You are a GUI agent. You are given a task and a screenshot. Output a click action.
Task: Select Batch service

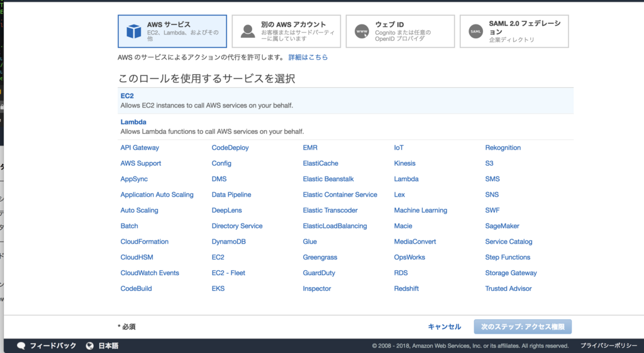129,226
